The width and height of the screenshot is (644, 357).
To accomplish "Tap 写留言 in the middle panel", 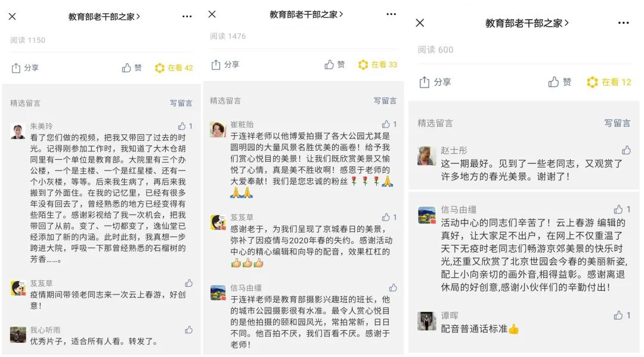I will tap(385, 101).
